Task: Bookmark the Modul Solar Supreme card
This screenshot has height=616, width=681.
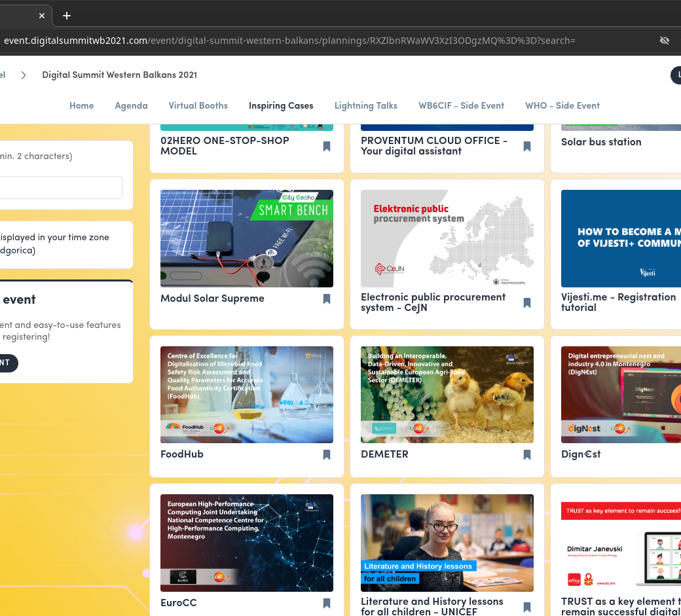Action: click(x=327, y=299)
